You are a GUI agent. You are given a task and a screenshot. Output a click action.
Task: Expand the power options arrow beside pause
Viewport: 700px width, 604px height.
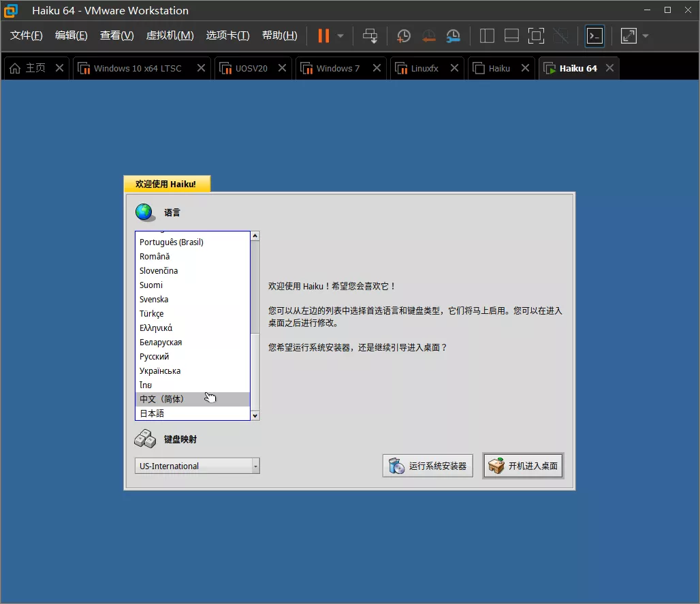340,35
